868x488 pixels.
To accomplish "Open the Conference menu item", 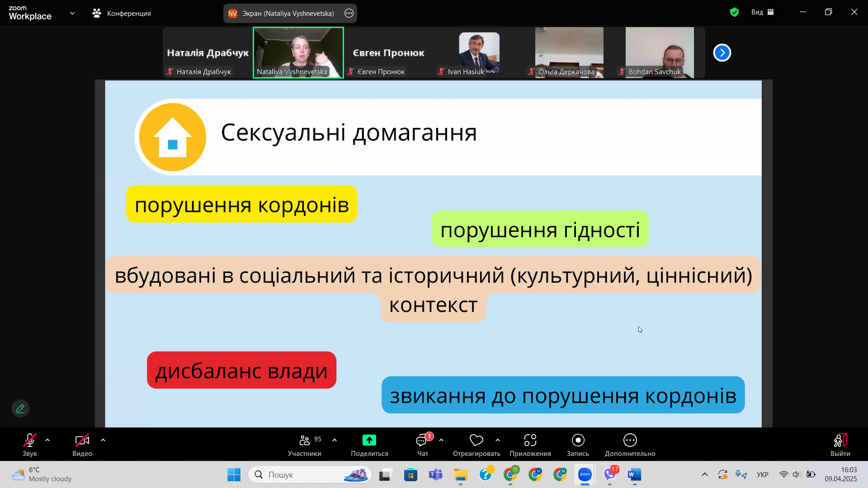I will pyautogui.click(x=122, y=13).
